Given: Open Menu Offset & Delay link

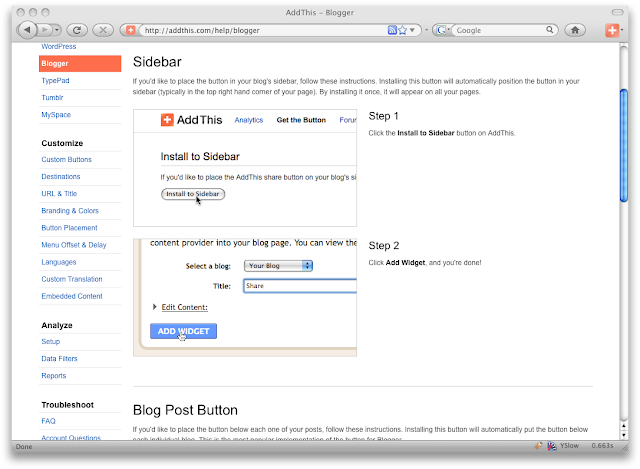Looking at the screenshot, I should pos(74,245).
